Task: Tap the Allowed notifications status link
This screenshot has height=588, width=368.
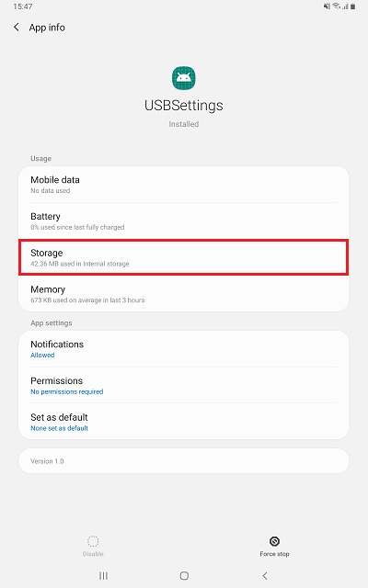Action: pyautogui.click(x=42, y=356)
